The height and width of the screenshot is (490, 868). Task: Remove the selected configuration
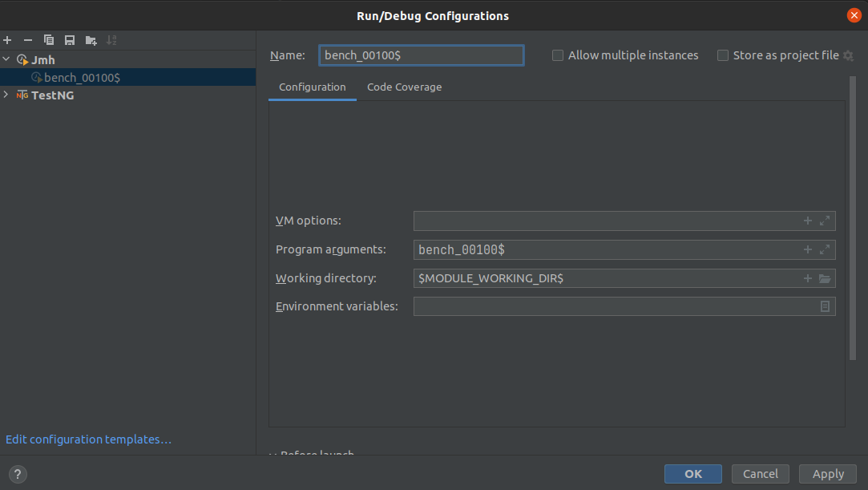point(28,39)
